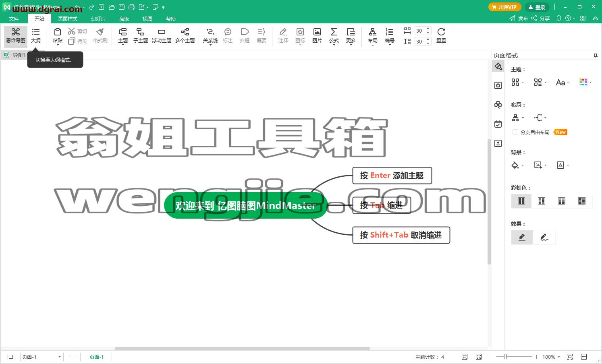Switch to the 高级 tab
The height and width of the screenshot is (364, 602).
124,19
